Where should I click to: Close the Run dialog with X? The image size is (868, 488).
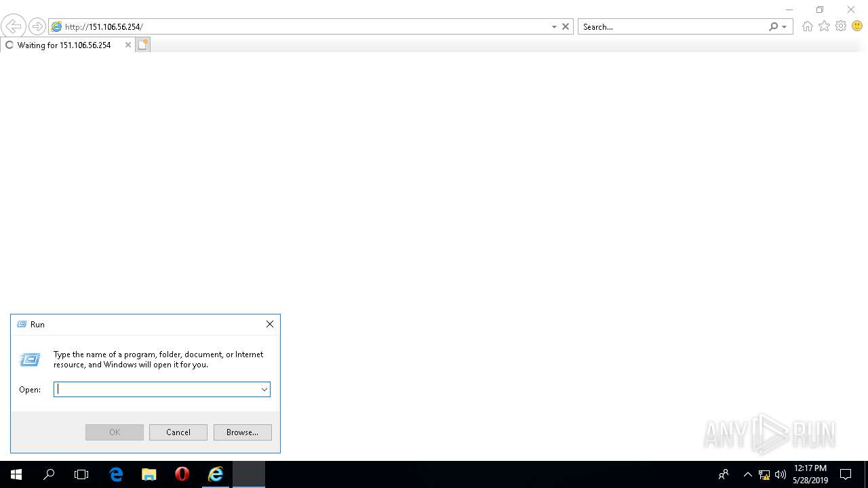(x=270, y=324)
